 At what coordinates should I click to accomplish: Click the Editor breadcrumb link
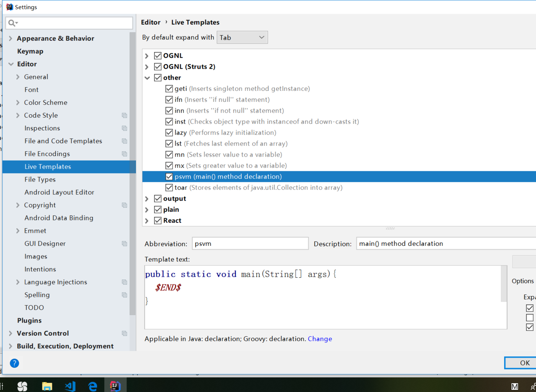tap(151, 22)
